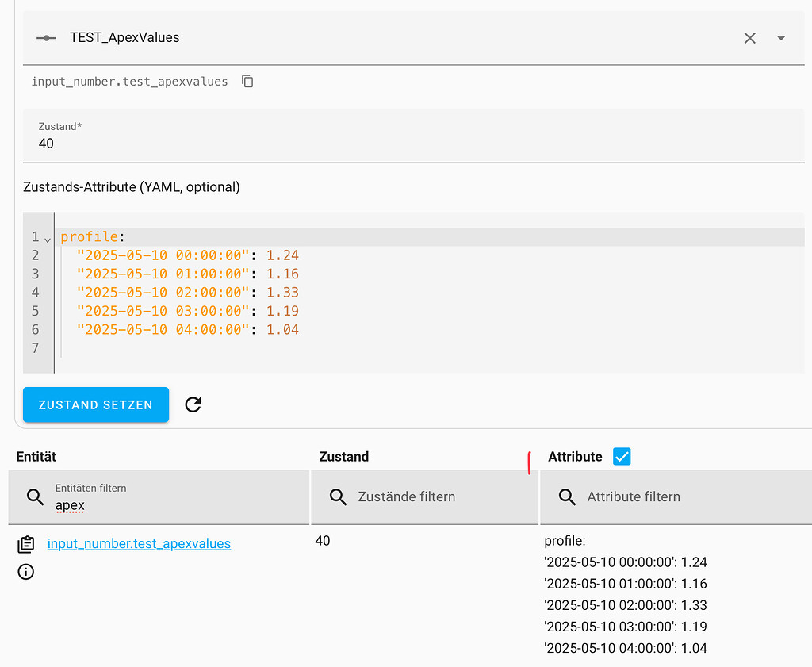Open the input_number.test_apexvalues entity link
The width and height of the screenshot is (812, 667).
(x=139, y=543)
